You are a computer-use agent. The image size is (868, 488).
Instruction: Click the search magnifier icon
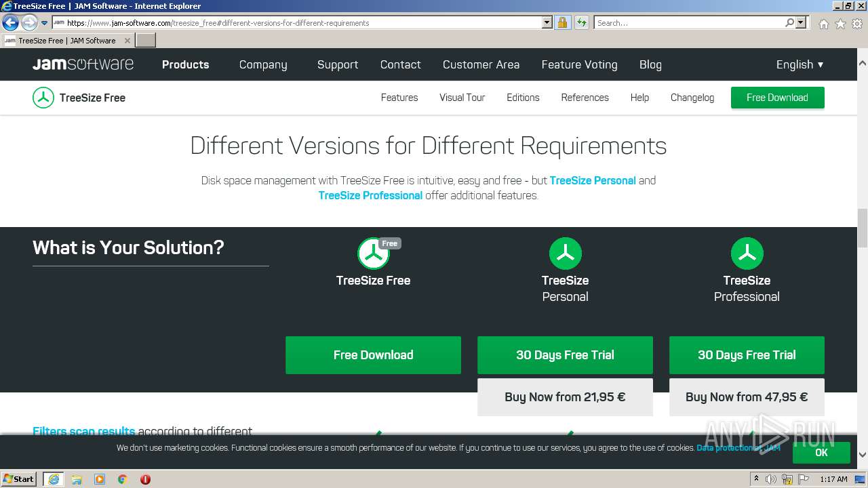coord(789,22)
